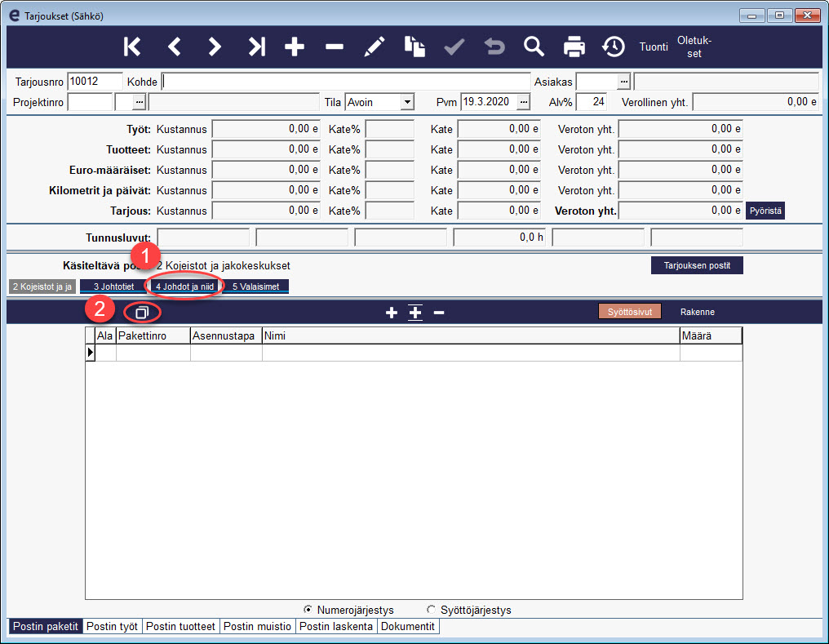Open history clock icon
The height and width of the screenshot is (644, 829).
[x=614, y=47]
